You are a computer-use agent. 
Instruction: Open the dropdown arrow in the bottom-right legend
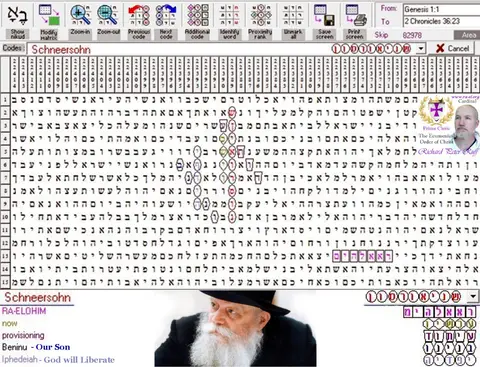473,296
